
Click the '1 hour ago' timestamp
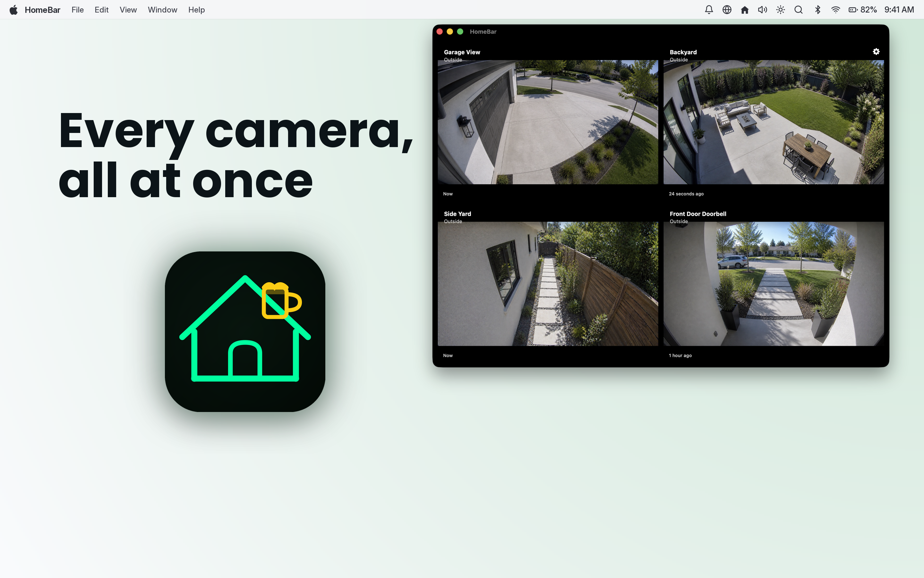pyautogui.click(x=680, y=355)
